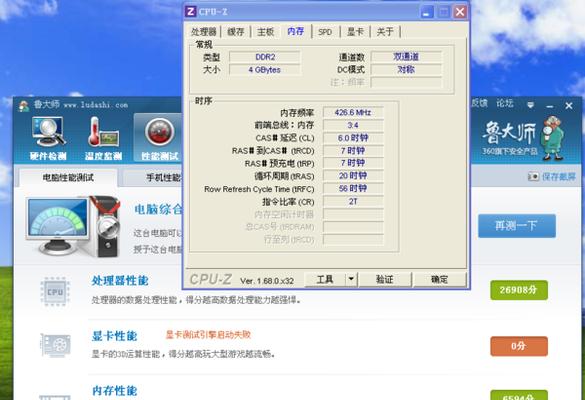The width and height of the screenshot is (585, 400).
Task: Open the 鲁大师 dropdown menu icon
Action: (530, 105)
